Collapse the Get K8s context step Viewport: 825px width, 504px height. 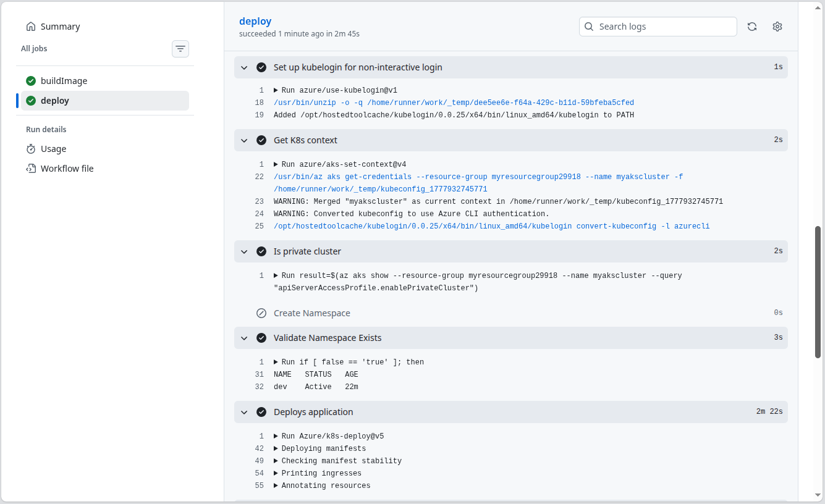244,140
